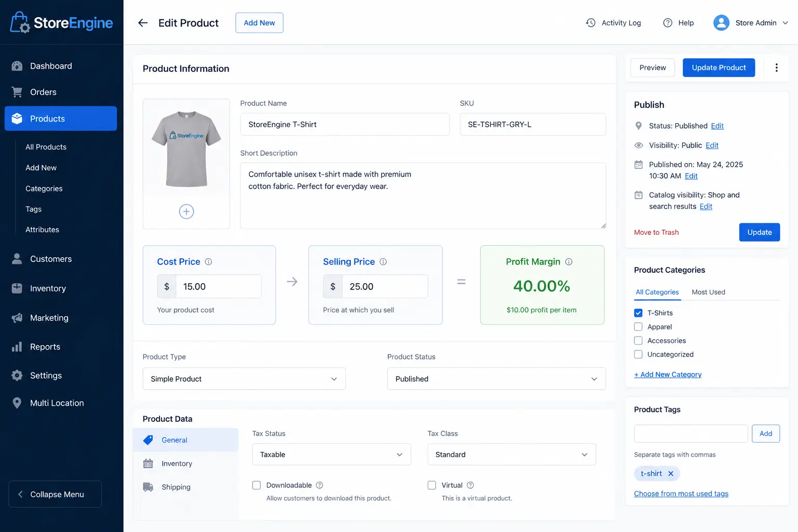Click the Inventory sidebar icon
The height and width of the screenshot is (532, 798).
[x=17, y=288]
